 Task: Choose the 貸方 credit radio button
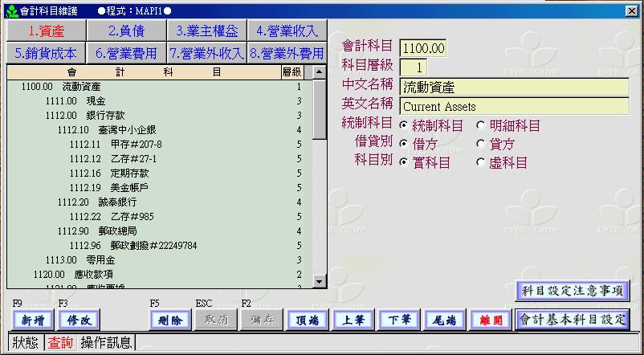481,144
